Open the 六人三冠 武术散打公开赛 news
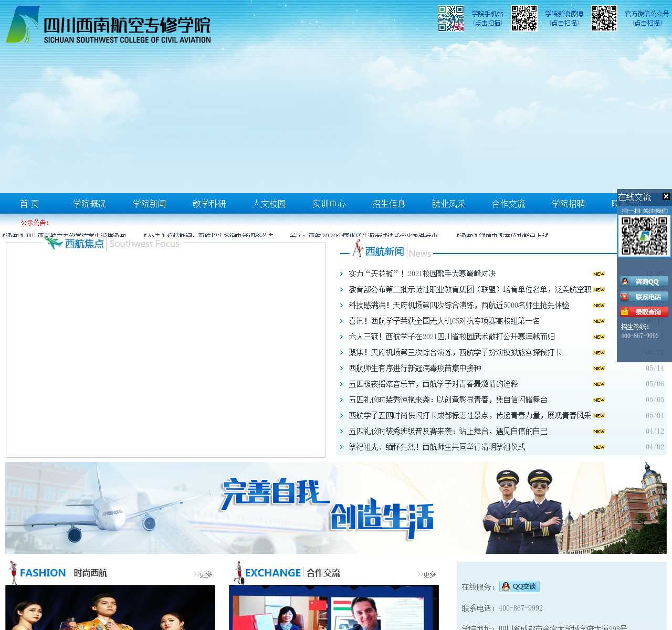The image size is (672, 630). click(x=451, y=337)
